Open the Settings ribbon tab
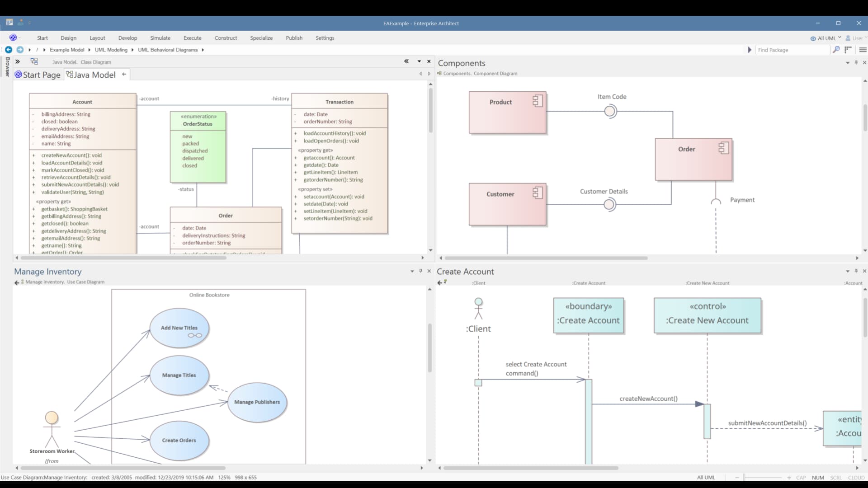This screenshot has height=488, width=868. [325, 38]
